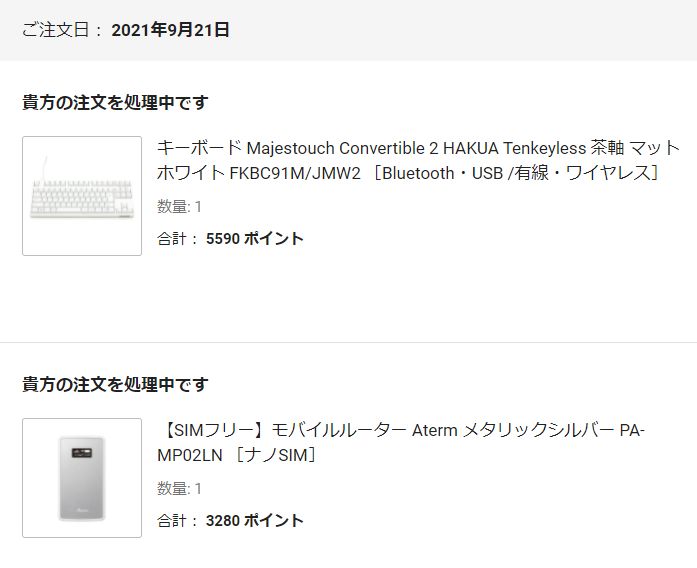Click the 合計 label beside 5590 ポイント
This screenshot has width=697, height=568.
171,239
